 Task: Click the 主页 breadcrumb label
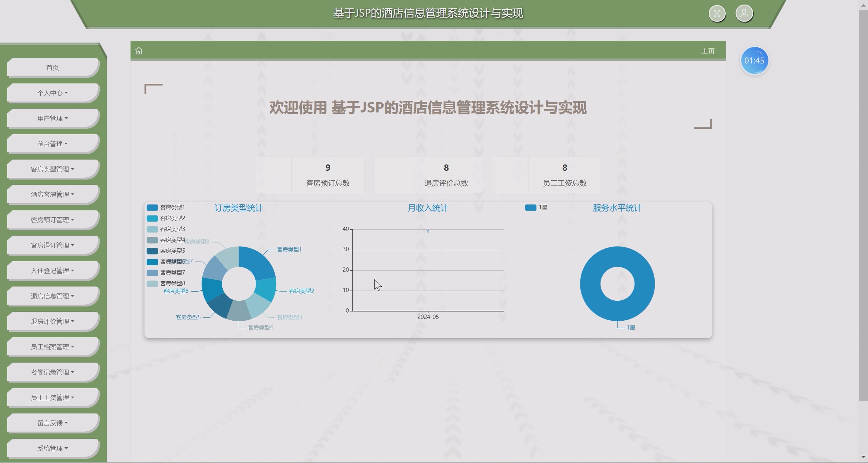708,51
